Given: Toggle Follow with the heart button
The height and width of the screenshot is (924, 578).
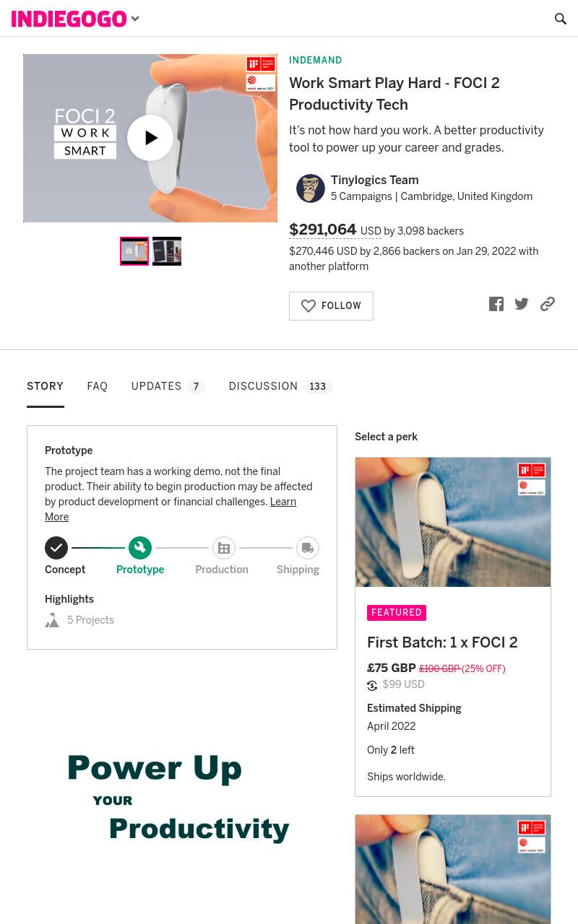Looking at the screenshot, I should 331,306.
